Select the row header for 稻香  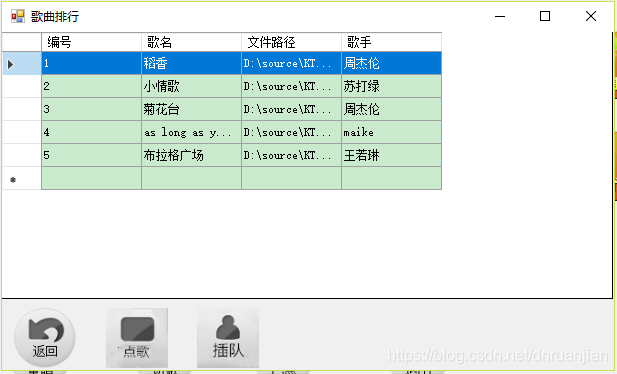(x=22, y=63)
